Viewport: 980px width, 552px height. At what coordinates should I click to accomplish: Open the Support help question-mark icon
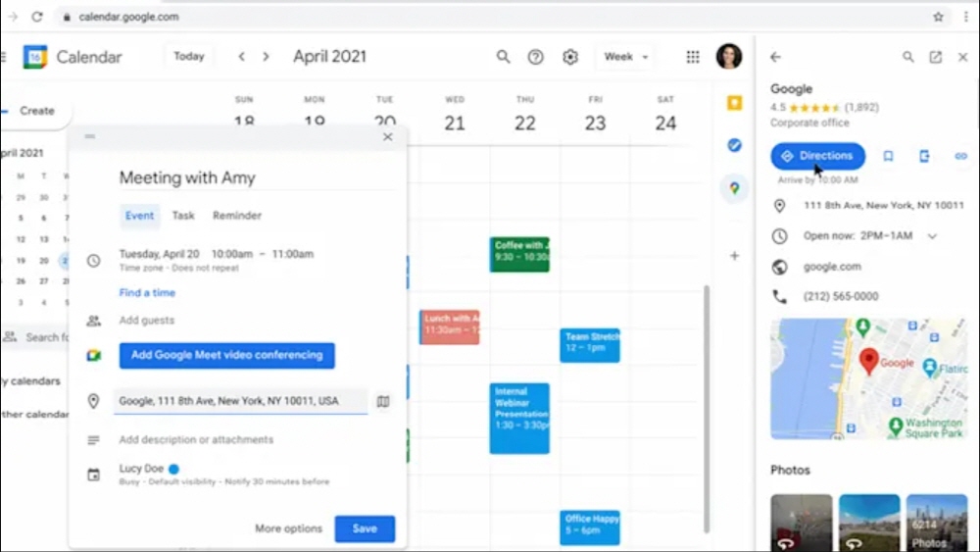[x=536, y=57]
